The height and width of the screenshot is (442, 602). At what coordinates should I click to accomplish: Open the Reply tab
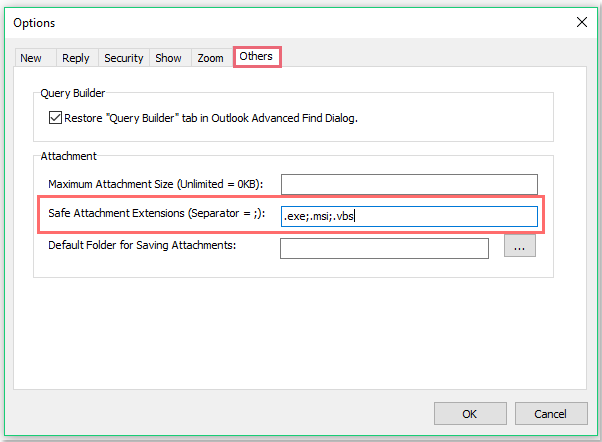coord(75,58)
